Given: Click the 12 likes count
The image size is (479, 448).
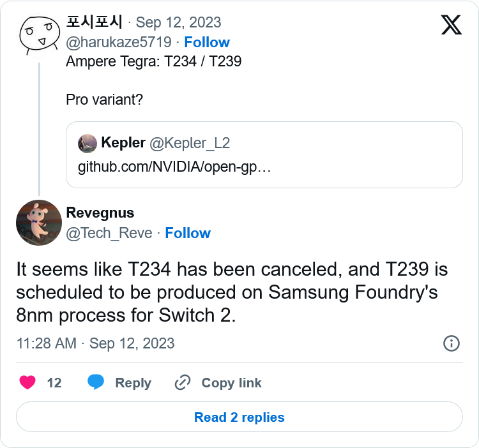Looking at the screenshot, I should click(54, 383).
